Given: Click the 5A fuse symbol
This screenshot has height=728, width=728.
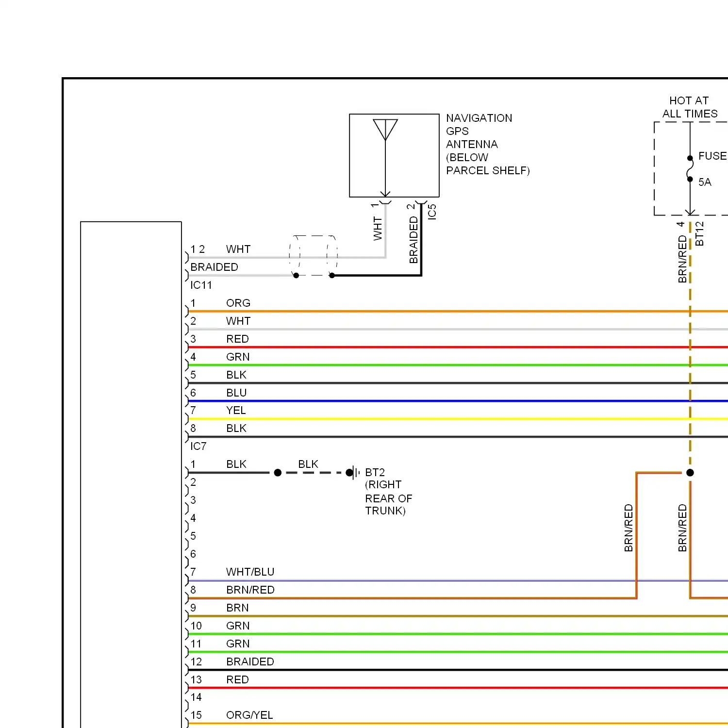Looking at the screenshot, I should pos(690,168).
